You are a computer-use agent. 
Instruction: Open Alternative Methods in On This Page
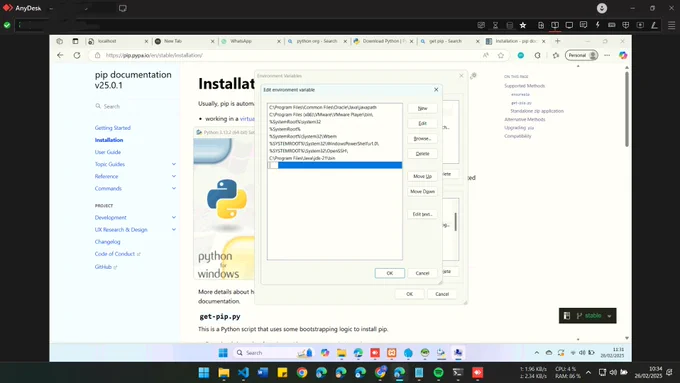pyautogui.click(x=524, y=119)
